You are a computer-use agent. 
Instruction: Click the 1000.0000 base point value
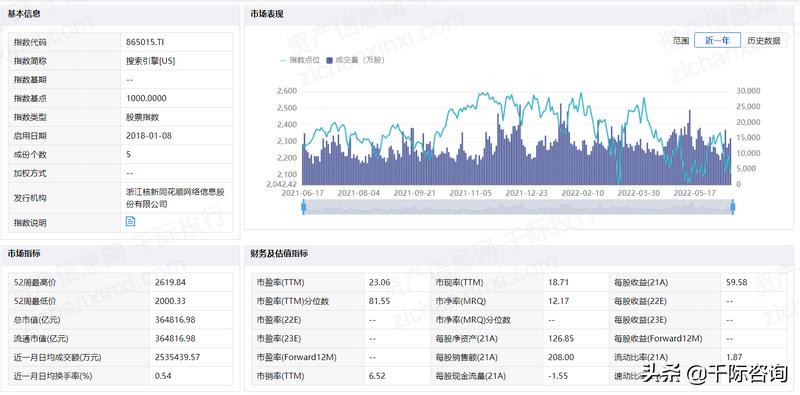pos(146,98)
